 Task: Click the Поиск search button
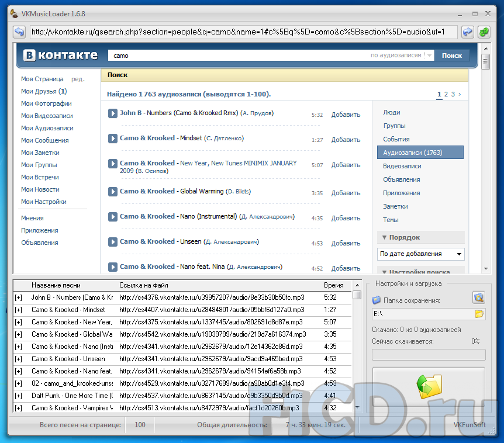[451, 56]
